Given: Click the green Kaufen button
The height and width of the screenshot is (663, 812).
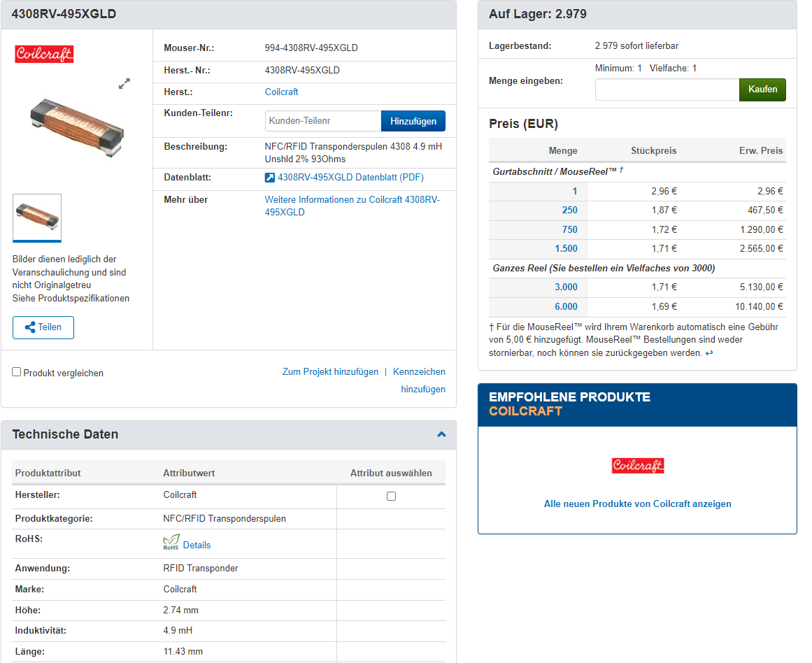Looking at the screenshot, I should click(763, 90).
